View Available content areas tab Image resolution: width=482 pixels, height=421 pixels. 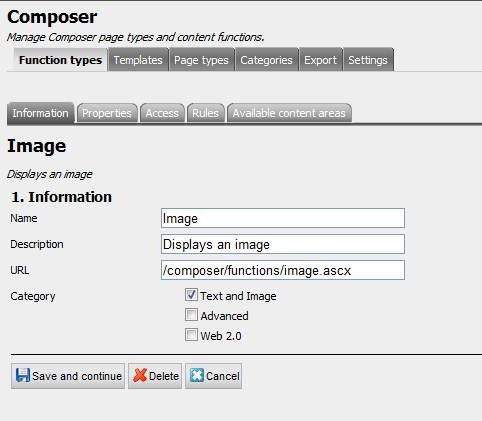[x=289, y=113]
